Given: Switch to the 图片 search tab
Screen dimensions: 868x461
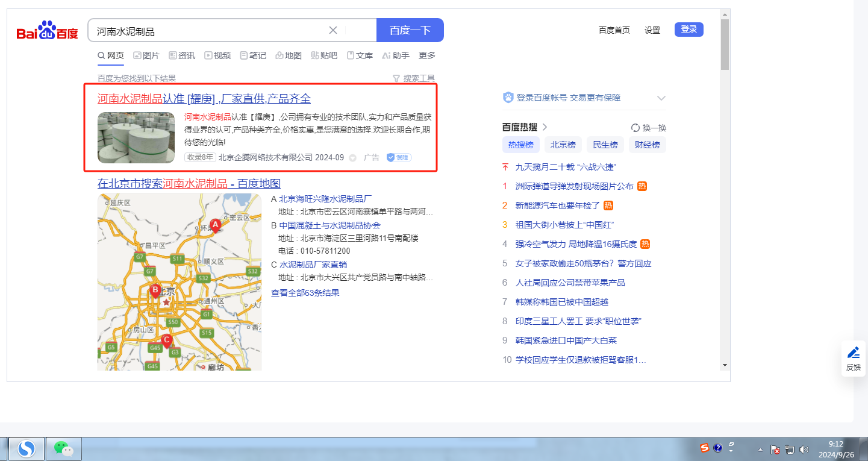Looking at the screenshot, I should pos(146,55).
